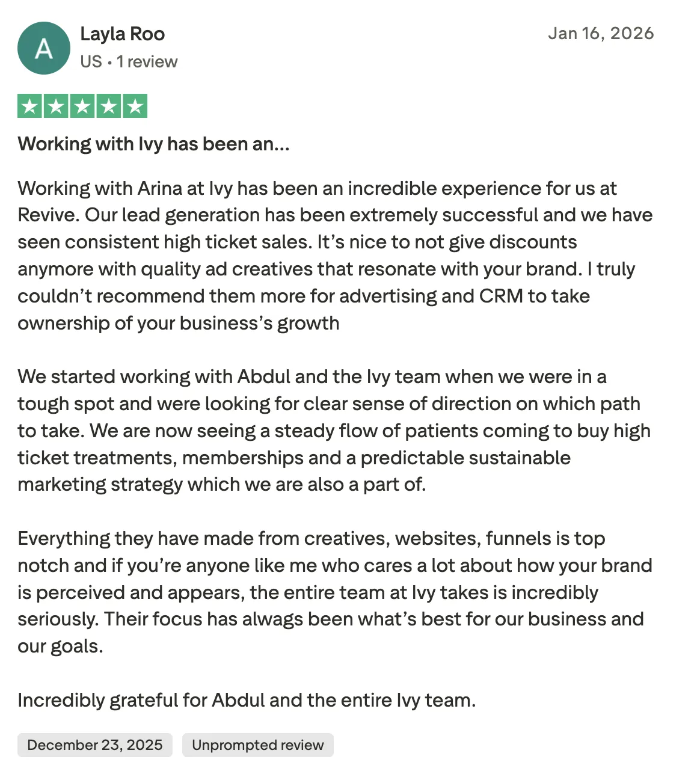Viewport: 700px width, 777px height.
Task: Click the US country label
Action: (x=91, y=62)
